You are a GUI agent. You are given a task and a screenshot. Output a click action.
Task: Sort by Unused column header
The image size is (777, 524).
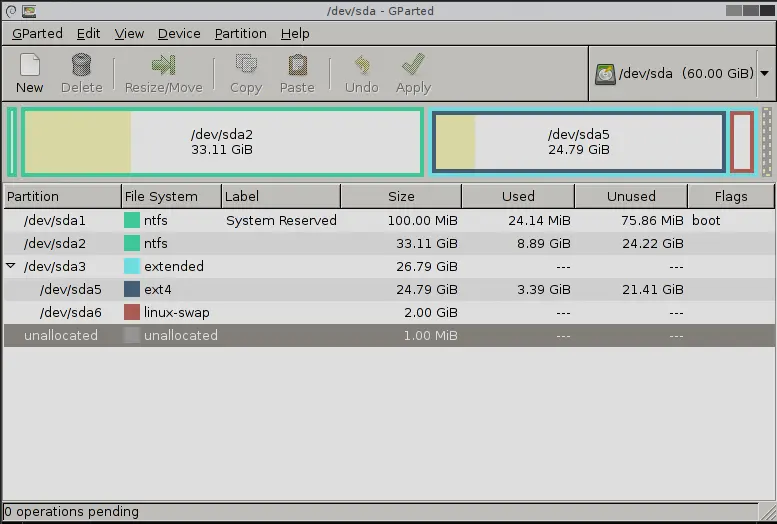pyautogui.click(x=631, y=196)
